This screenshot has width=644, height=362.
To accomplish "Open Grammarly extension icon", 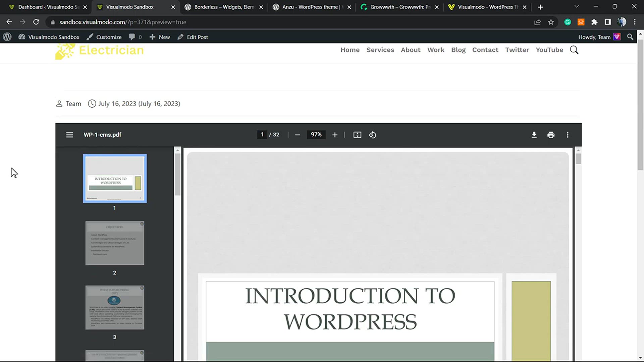I will click(x=568, y=22).
